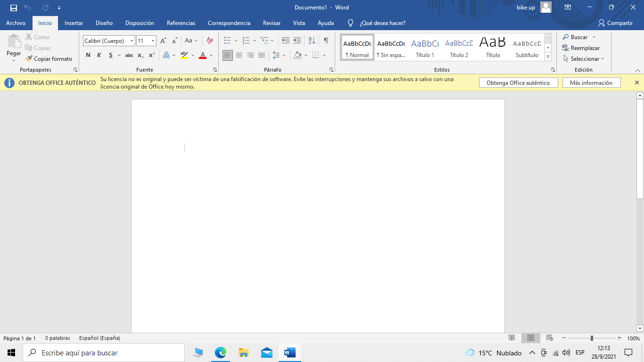644x362 pixels.
Task: Click the borders icon
Action: coord(316,55)
